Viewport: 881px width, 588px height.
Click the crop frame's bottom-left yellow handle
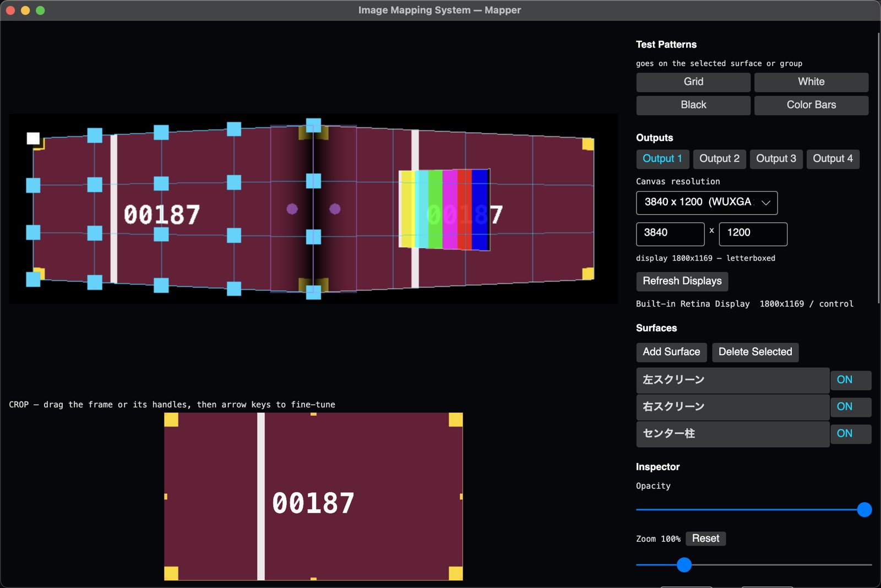(x=171, y=573)
